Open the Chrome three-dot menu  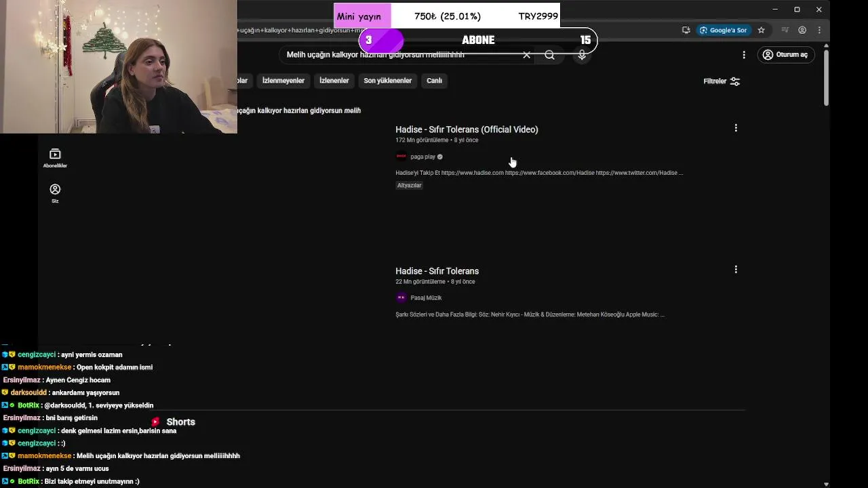coord(819,30)
